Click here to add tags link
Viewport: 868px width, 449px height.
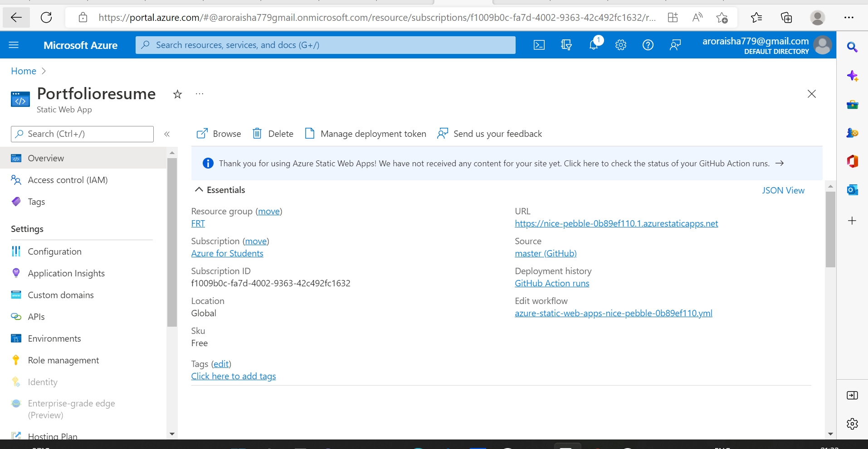(234, 376)
